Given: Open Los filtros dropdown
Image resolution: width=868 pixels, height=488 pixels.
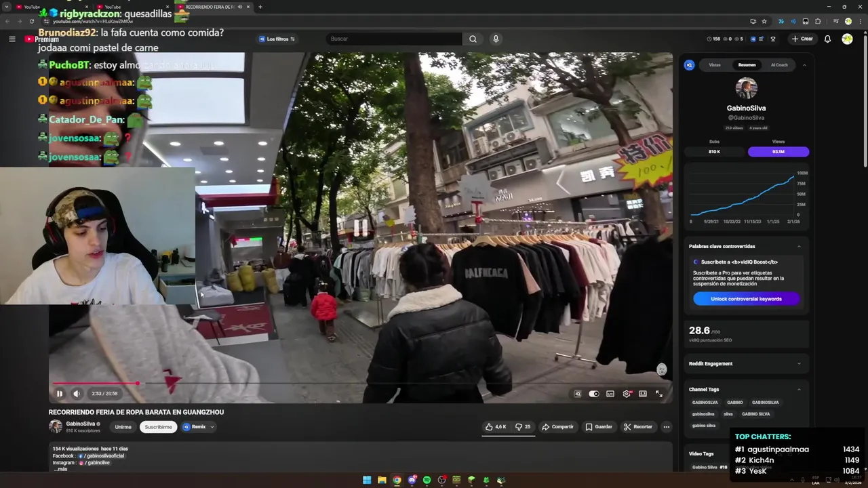Looking at the screenshot, I should pyautogui.click(x=277, y=39).
